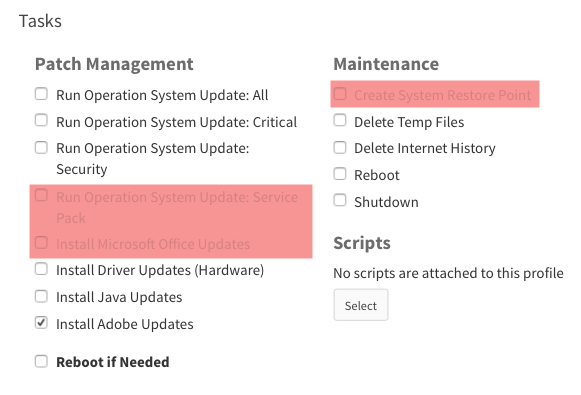Enable Run Operation System Update: All

click(41, 94)
